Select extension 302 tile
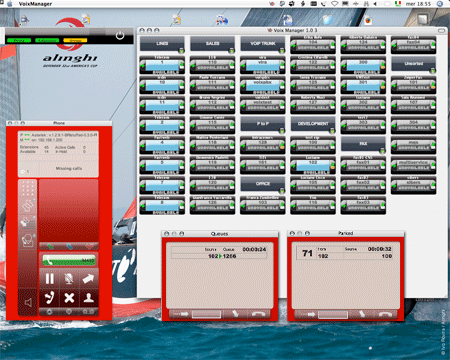 [x=363, y=105]
